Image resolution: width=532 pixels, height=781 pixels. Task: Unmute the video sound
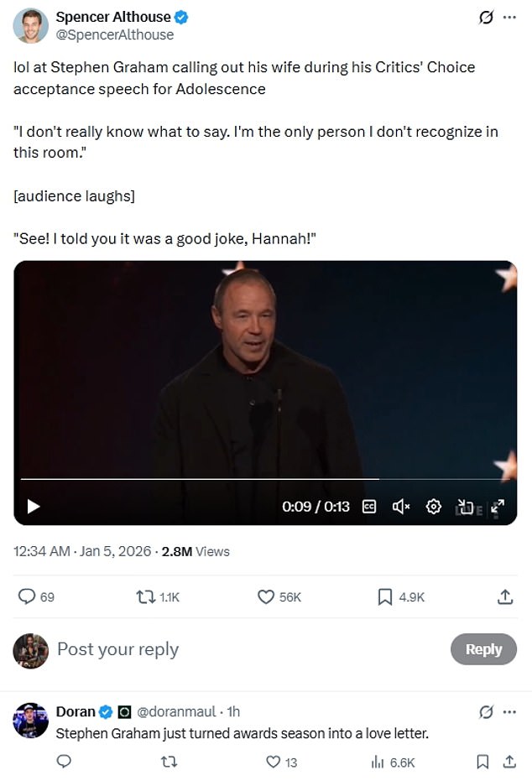400,506
